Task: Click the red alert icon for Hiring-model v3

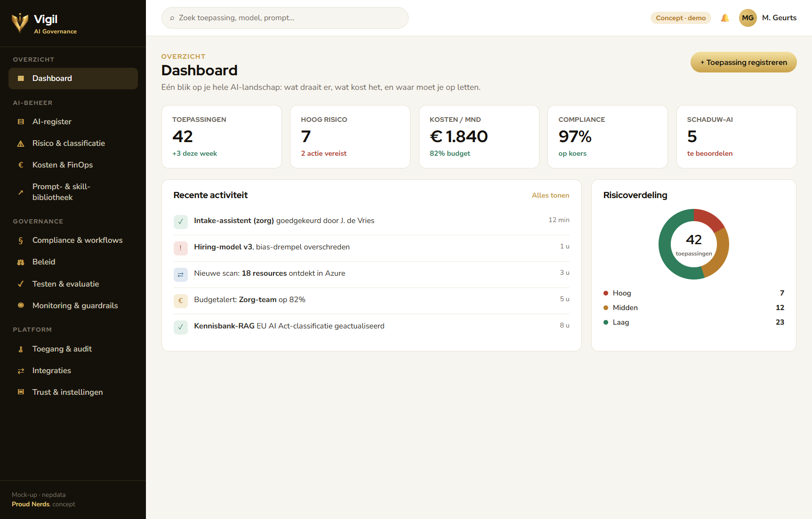Action: [181, 248]
